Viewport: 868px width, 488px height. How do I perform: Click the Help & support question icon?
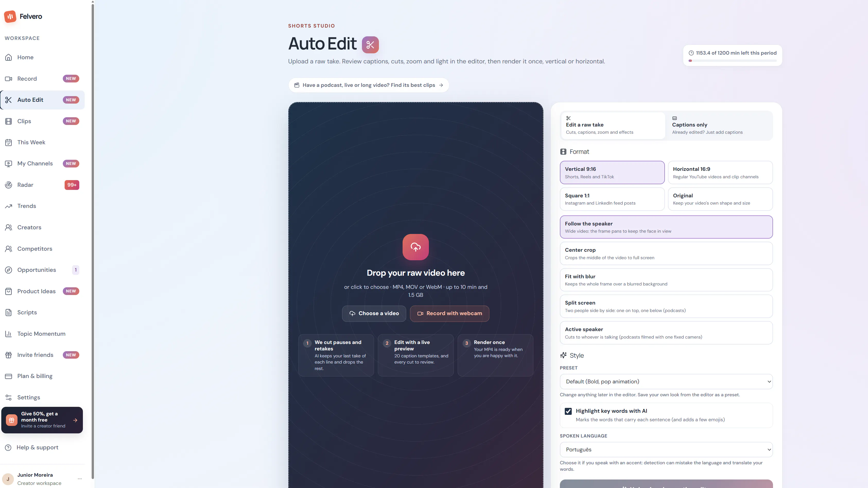point(8,447)
